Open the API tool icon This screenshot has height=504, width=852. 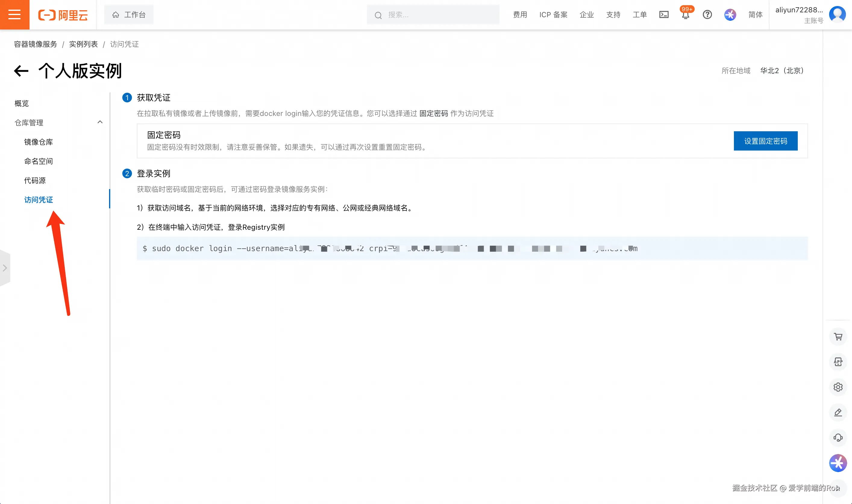(838, 362)
